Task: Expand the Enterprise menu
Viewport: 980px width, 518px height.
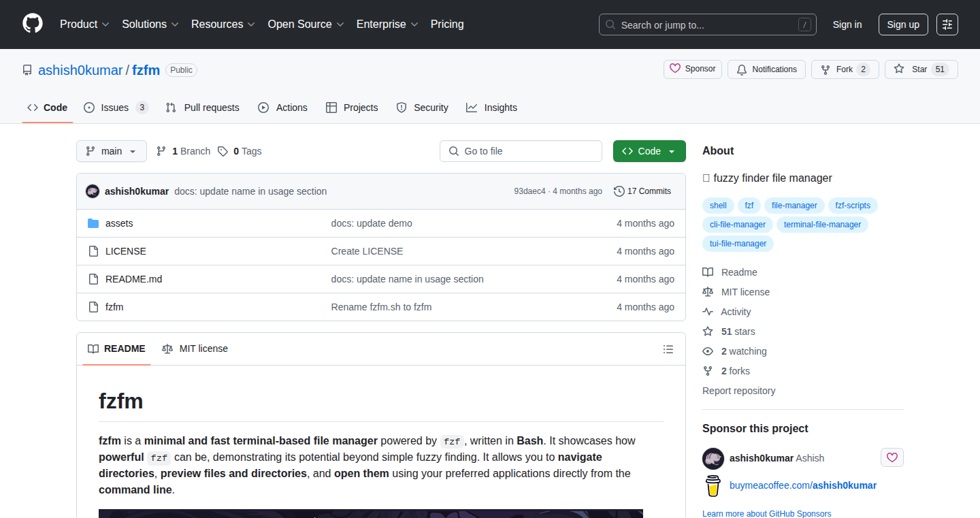Action: [387, 24]
